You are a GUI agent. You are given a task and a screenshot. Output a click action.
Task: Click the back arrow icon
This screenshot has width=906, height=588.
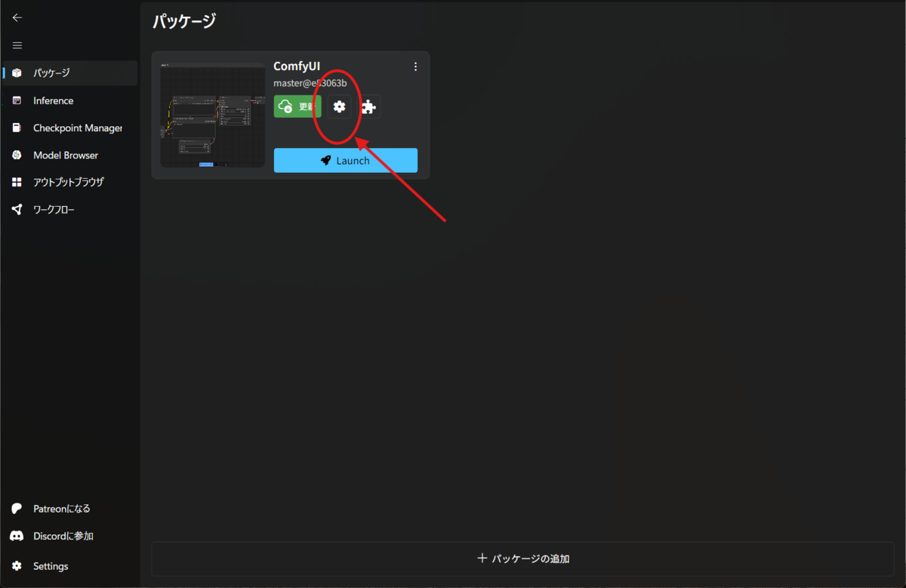pos(17,17)
